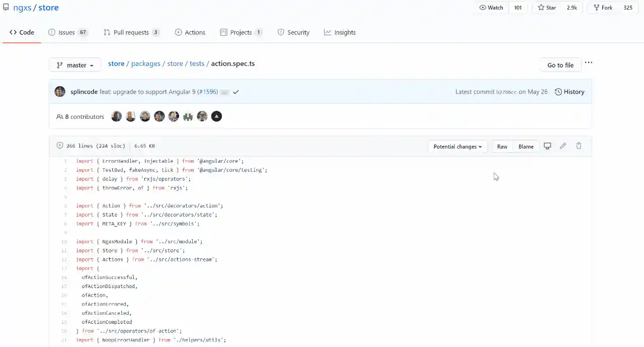Open the Security tab
644x347 pixels.
293,32
